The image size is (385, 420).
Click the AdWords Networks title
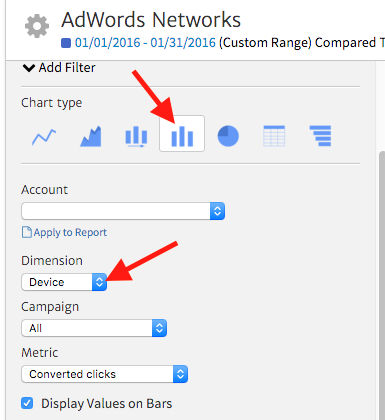(x=151, y=20)
